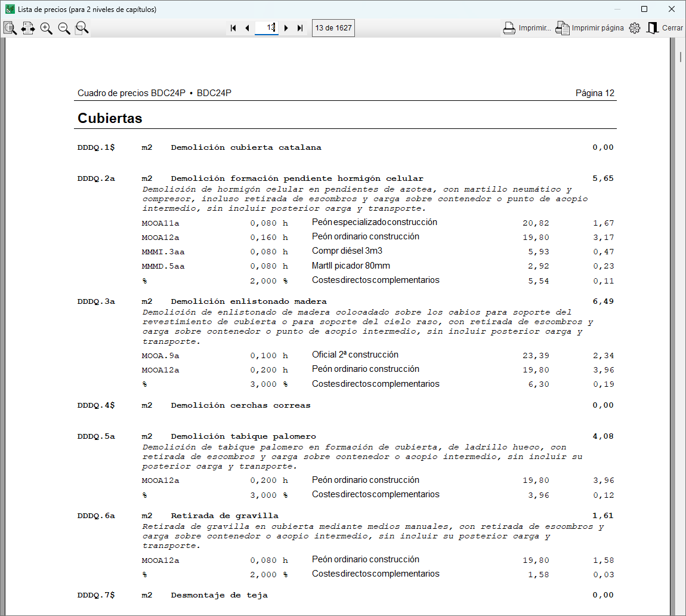Click the fit page width icon
This screenshot has height=616, width=686.
click(x=28, y=28)
